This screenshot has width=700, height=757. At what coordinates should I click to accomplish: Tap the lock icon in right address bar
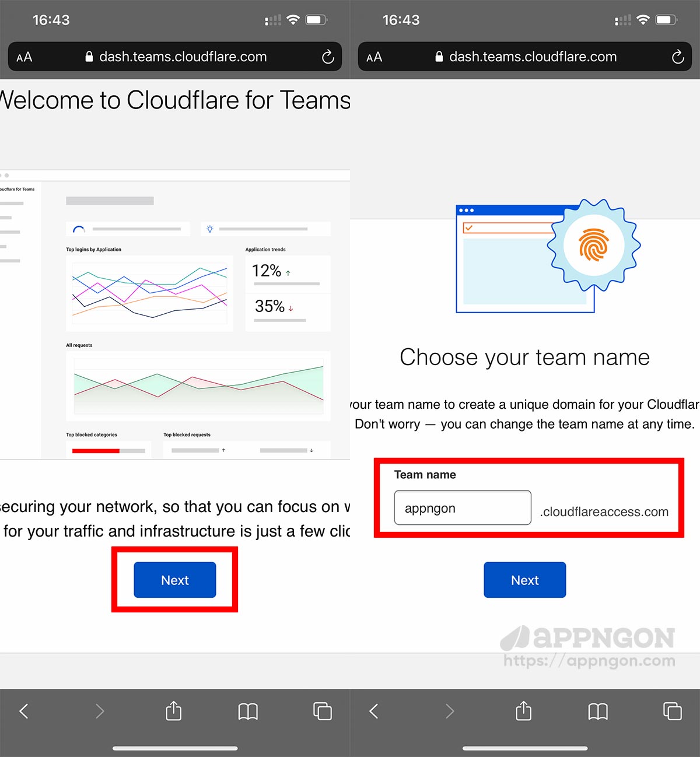click(439, 57)
